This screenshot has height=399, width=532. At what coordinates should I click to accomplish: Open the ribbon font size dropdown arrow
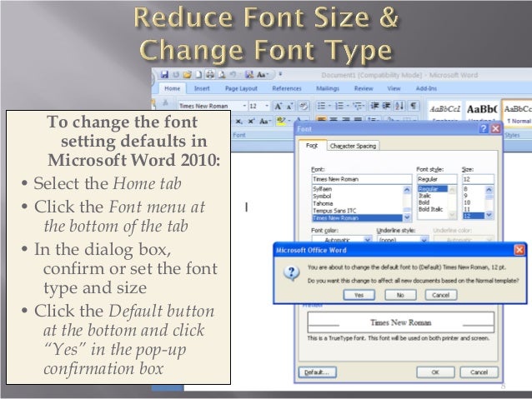pos(267,106)
